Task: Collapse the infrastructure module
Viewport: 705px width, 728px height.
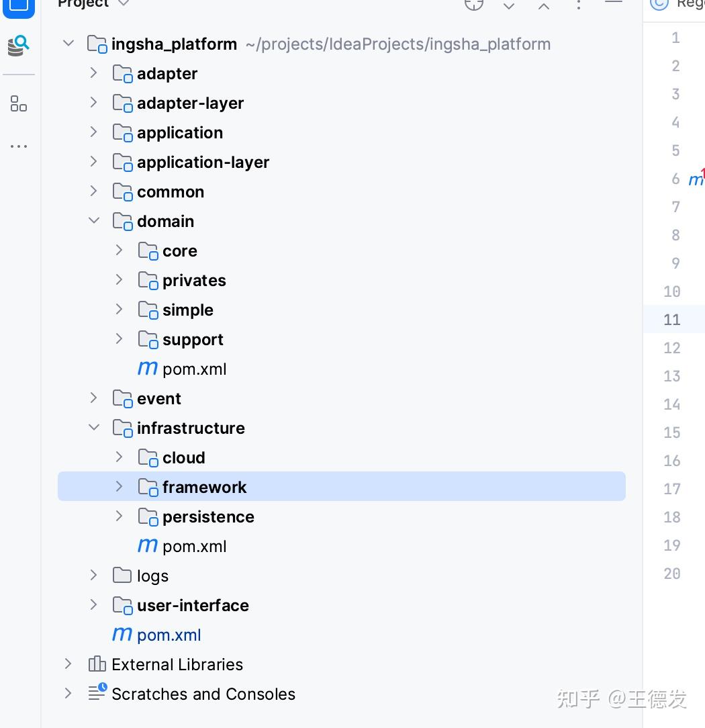Action: tap(93, 427)
